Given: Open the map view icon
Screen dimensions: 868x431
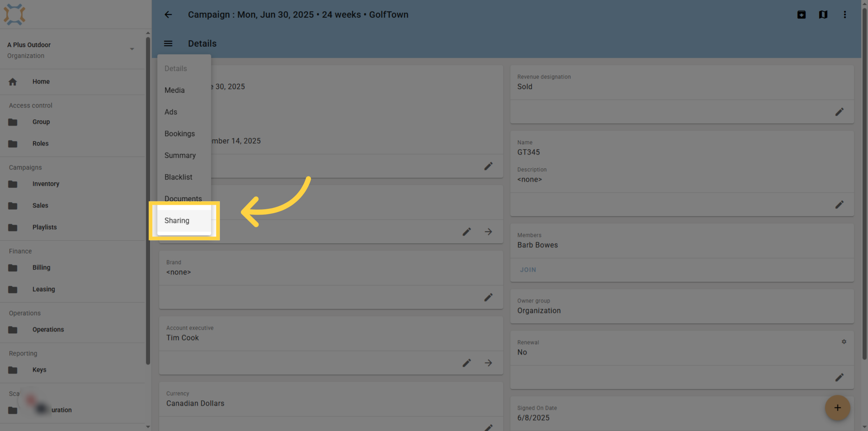Looking at the screenshot, I should coord(823,14).
